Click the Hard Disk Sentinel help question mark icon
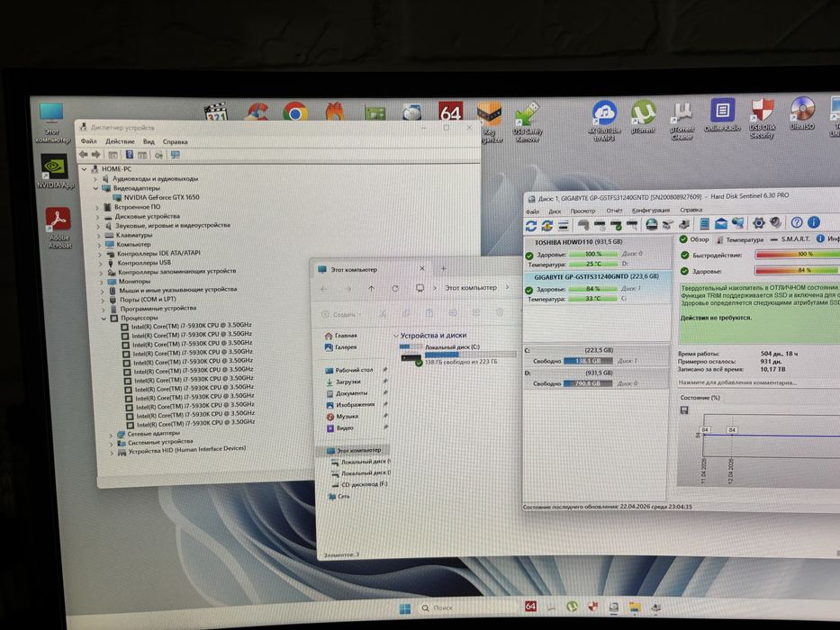This screenshot has height=630, width=840. pyautogui.click(x=797, y=222)
